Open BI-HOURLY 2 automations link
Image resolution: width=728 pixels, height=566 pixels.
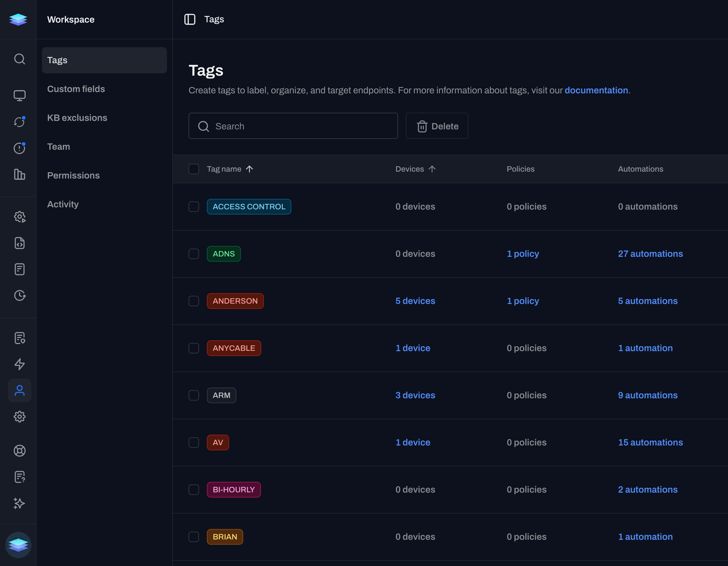pyautogui.click(x=648, y=489)
